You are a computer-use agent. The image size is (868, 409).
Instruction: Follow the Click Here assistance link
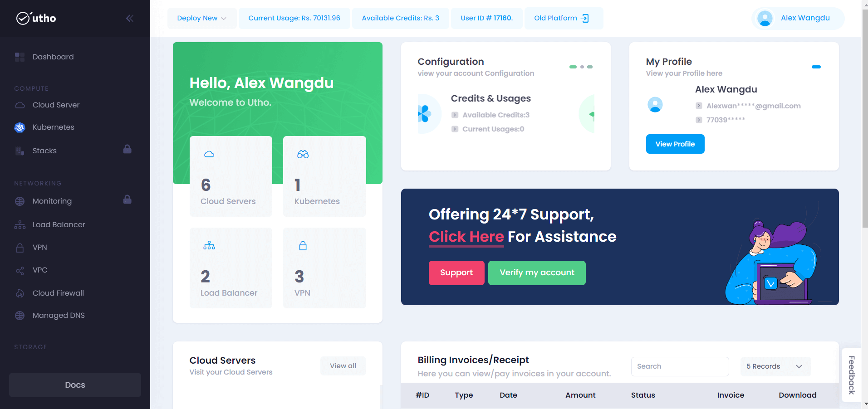[x=466, y=237]
